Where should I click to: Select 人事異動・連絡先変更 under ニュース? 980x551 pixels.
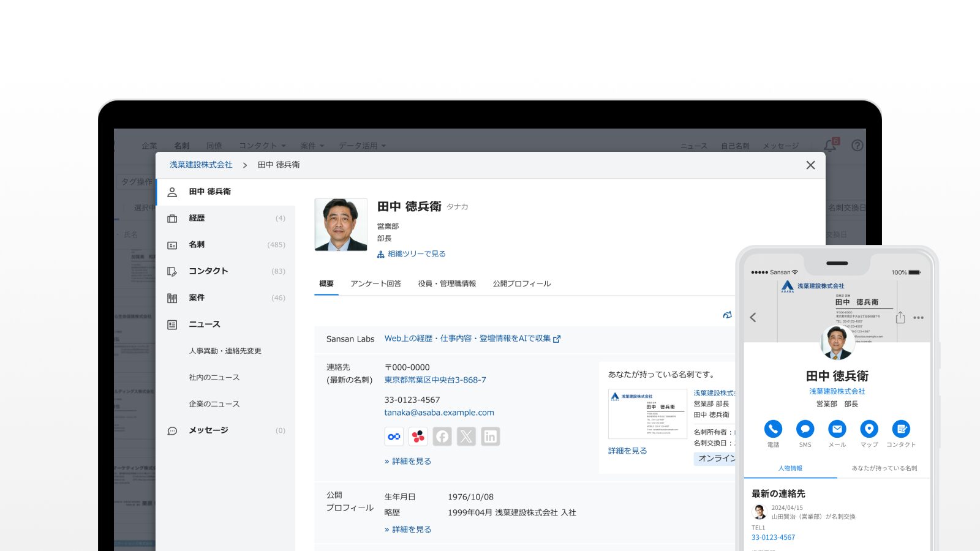pos(225,351)
